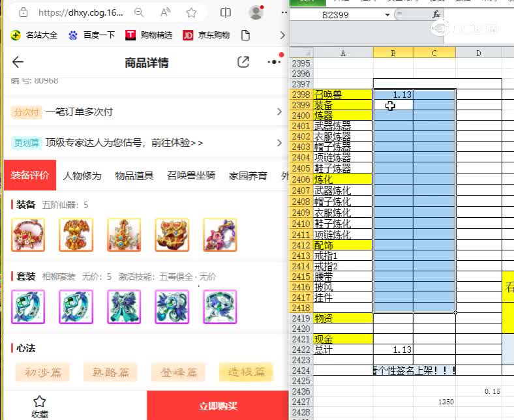Image resolution: width=514 pixels, height=420 pixels.
Task: Click cell 配饰 in row 2412
Action: pos(343,245)
